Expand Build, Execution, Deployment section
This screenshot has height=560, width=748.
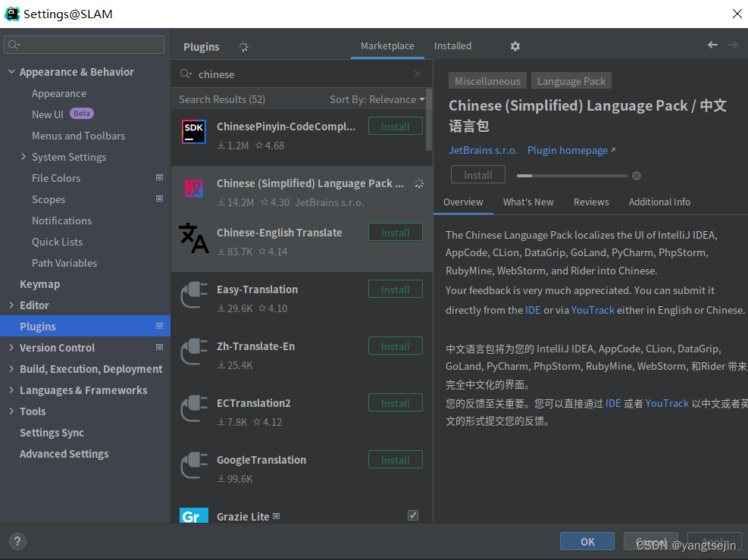tap(11, 368)
